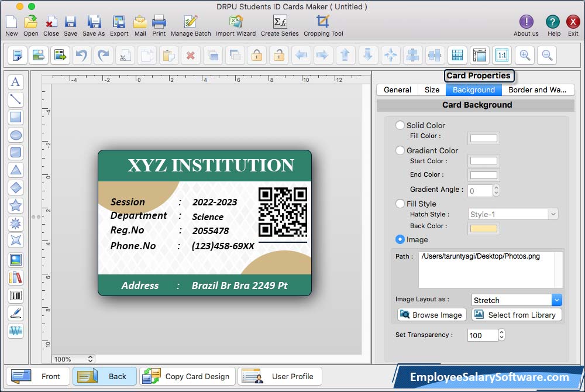585x392 pixels.
Task: Select the Image radio button
Action: 400,239
